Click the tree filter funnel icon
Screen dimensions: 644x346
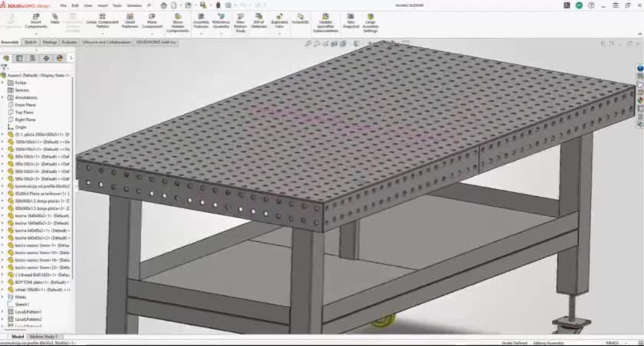tap(4, 68)
